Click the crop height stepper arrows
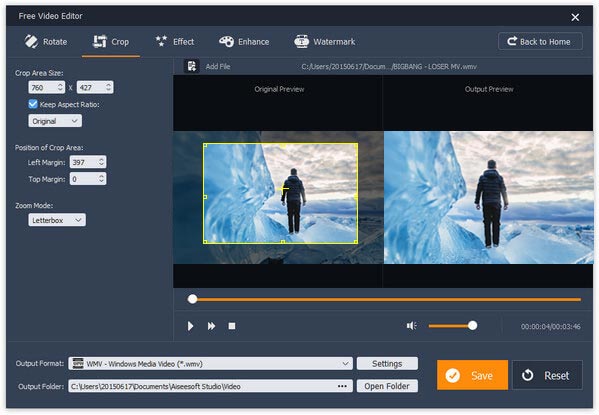Viewport: 599px width, 415px height. click(108, 88)
